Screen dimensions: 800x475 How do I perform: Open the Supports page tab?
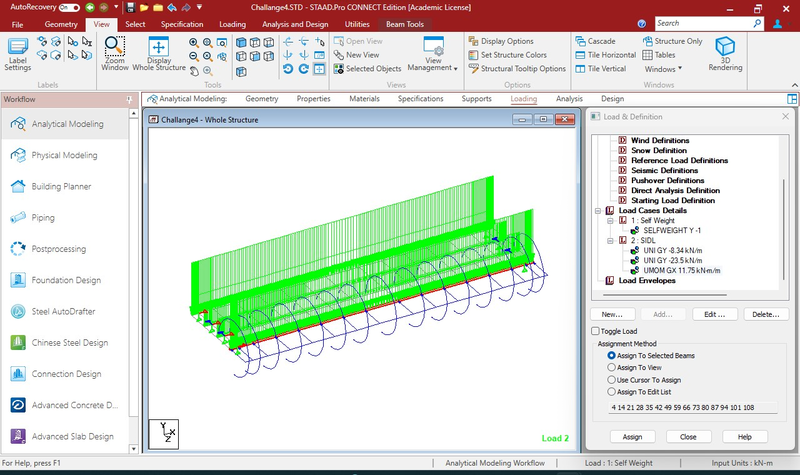coord(476,99)
